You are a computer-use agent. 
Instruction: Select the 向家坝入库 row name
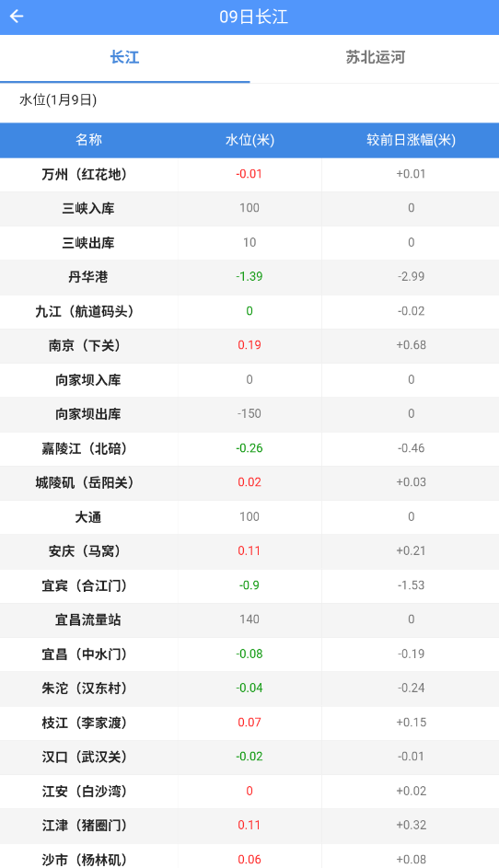(x=88, y=380)
